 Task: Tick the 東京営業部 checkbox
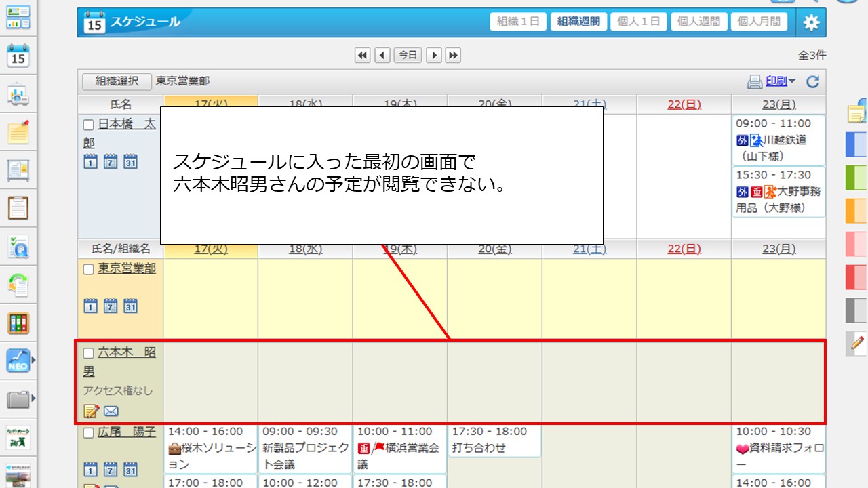tap(88, 269)
